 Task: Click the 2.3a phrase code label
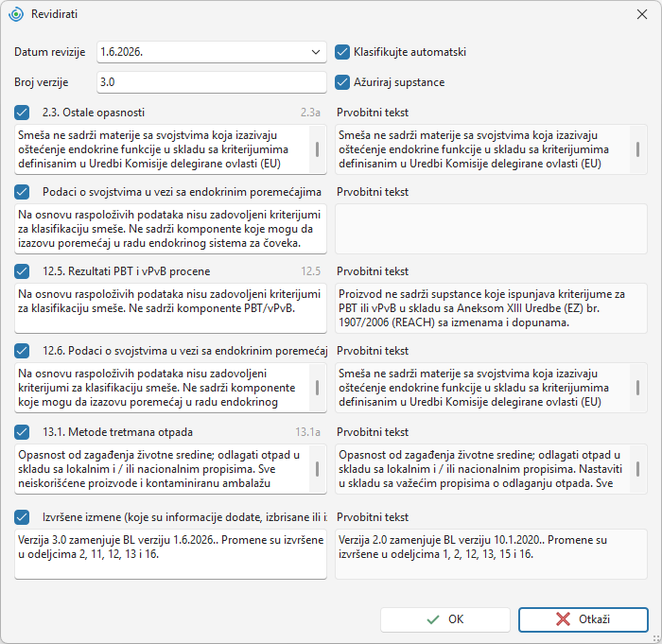[x=310, y=113]
